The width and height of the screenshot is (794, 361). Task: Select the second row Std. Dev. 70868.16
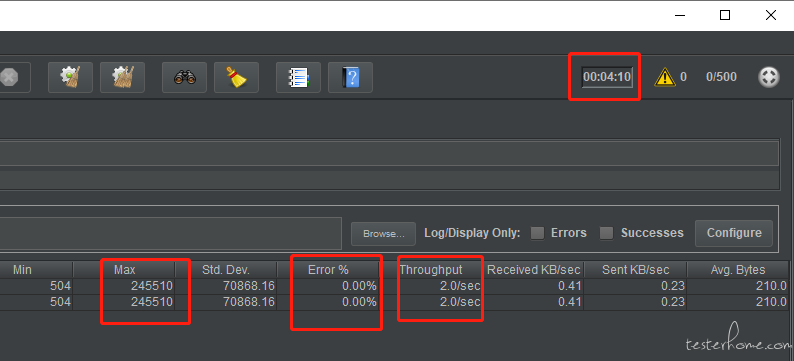pos(249,302)
